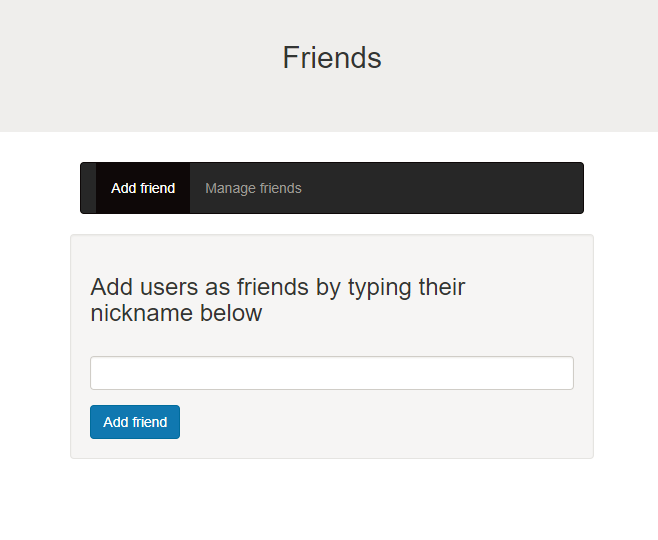Viewport: 658px width, 540px height.
Task: Click the Friends page heading
Action: click(332, 57)
